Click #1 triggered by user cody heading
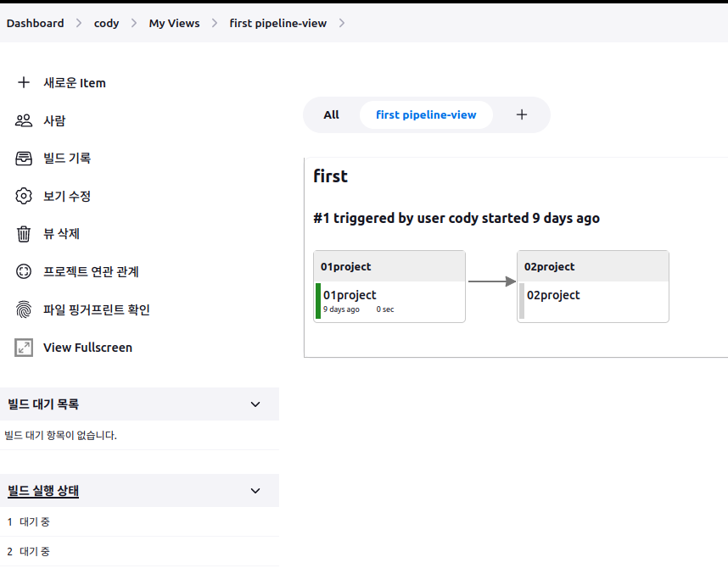 456,218
